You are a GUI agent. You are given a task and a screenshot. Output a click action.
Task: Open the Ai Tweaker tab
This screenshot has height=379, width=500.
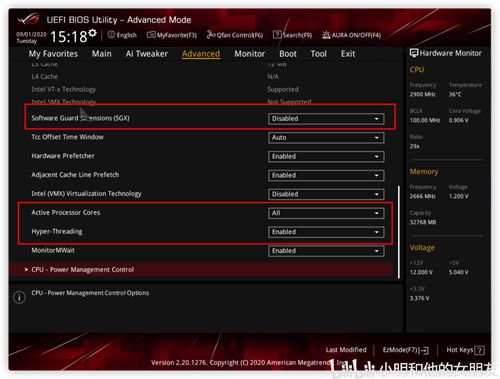tap(147, 54)
